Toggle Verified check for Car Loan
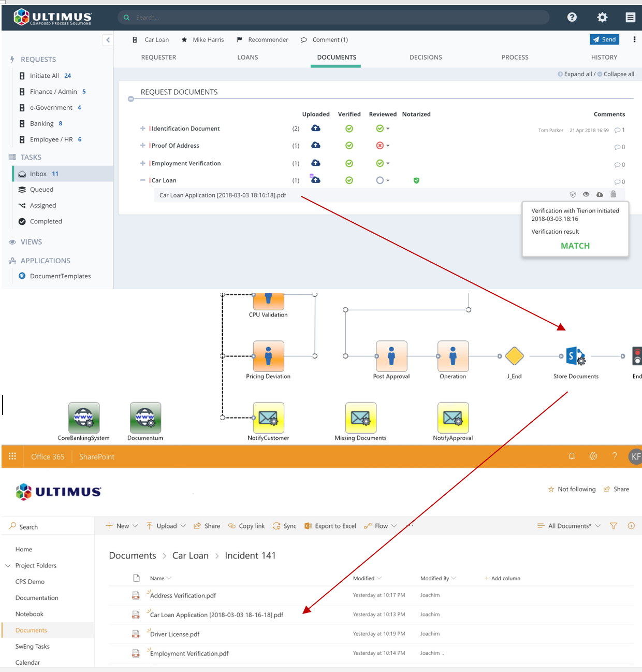 click(349, 180)
